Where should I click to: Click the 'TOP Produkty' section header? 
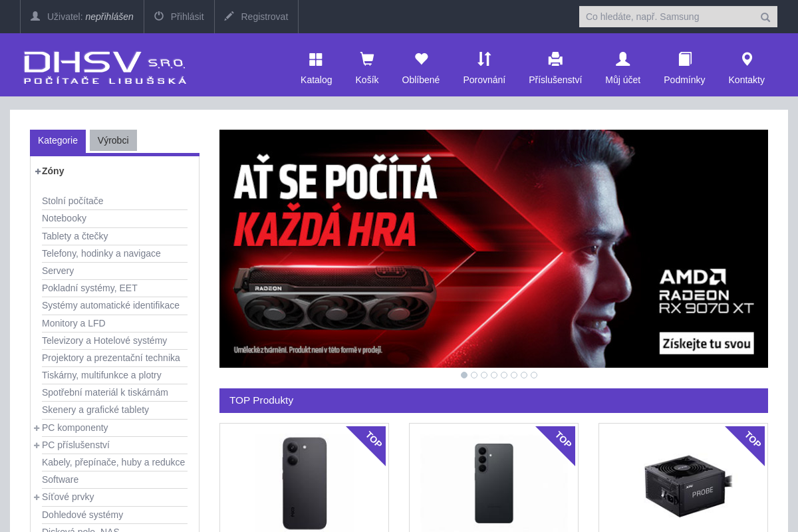point(493,400)
